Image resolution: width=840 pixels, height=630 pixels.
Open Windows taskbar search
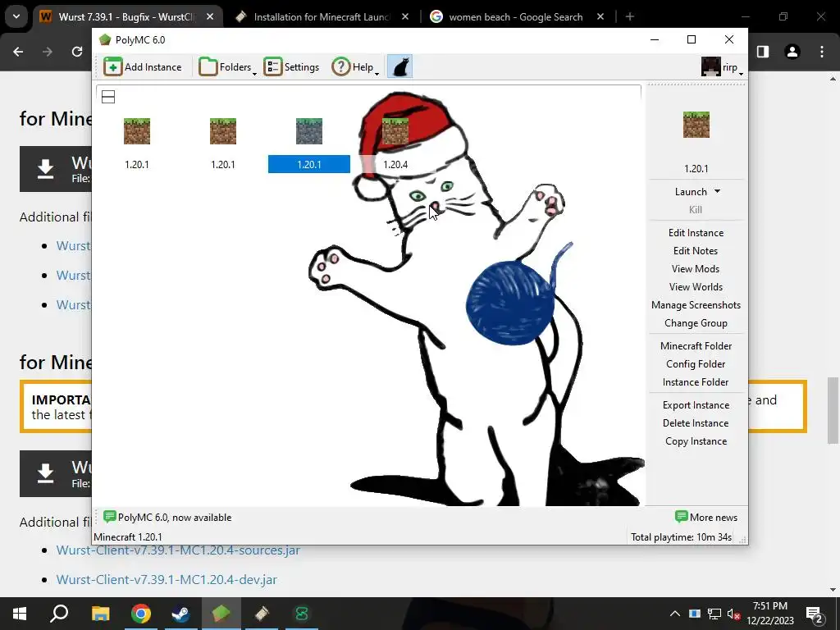[x=59, y=614]
